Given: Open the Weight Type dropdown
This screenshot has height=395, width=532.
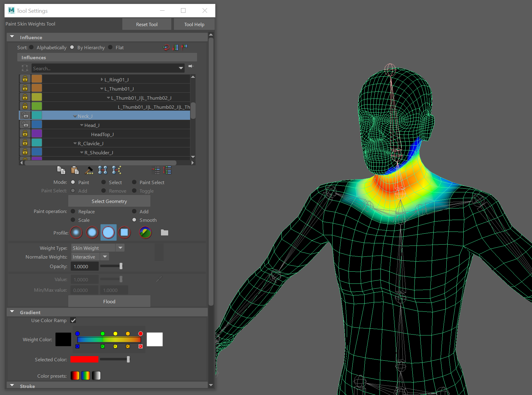Looking at the screenshot, I should (x=121, y=248).
